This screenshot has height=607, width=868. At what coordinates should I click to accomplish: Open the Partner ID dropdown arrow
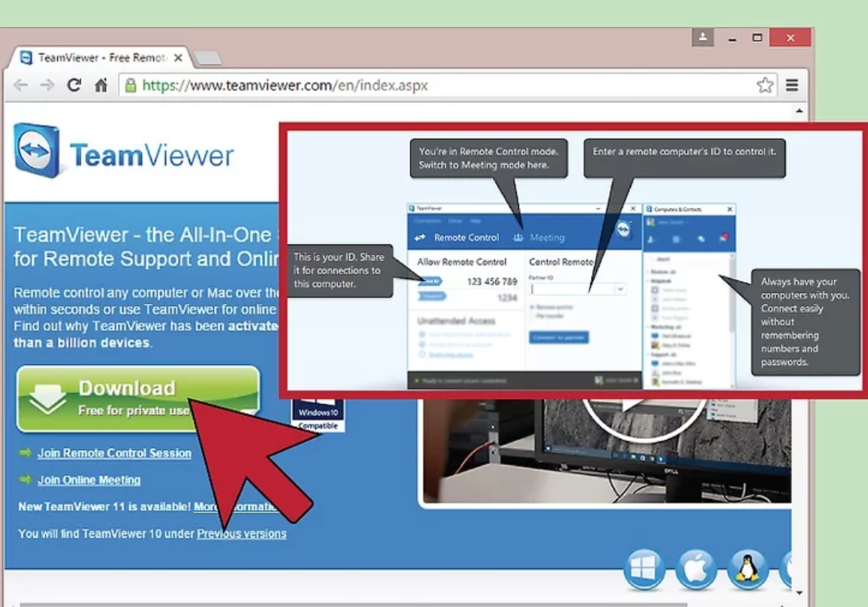click(620, 289)
